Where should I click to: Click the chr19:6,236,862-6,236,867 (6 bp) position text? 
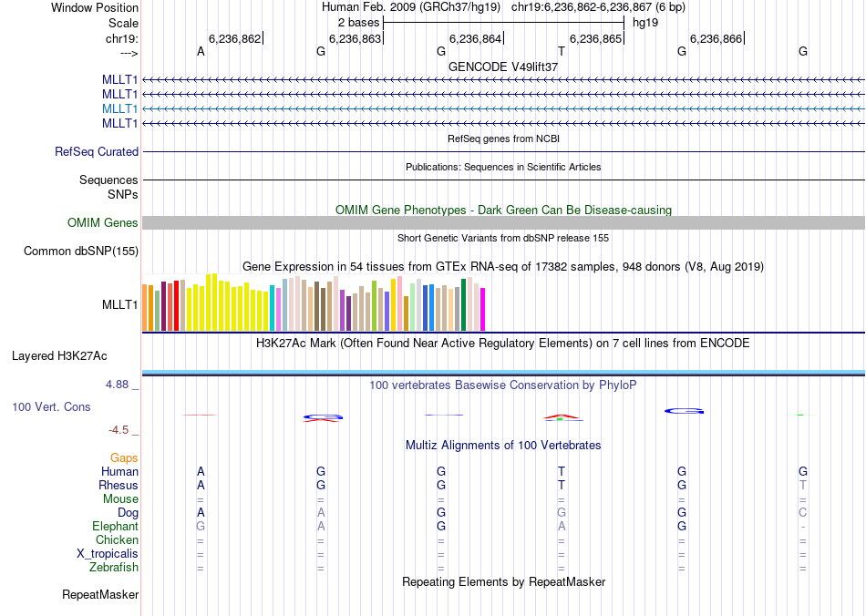click(x=598, y=7)
